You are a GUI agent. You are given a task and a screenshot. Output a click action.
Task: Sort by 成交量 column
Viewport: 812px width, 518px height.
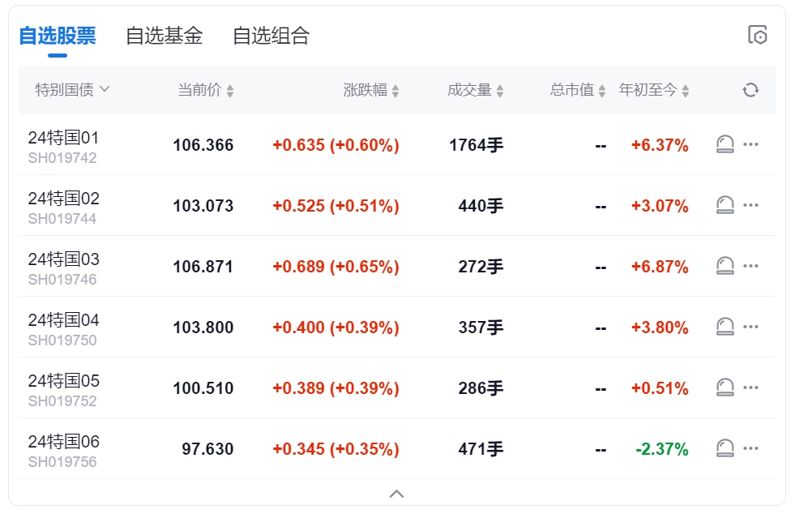coord(476,90)
